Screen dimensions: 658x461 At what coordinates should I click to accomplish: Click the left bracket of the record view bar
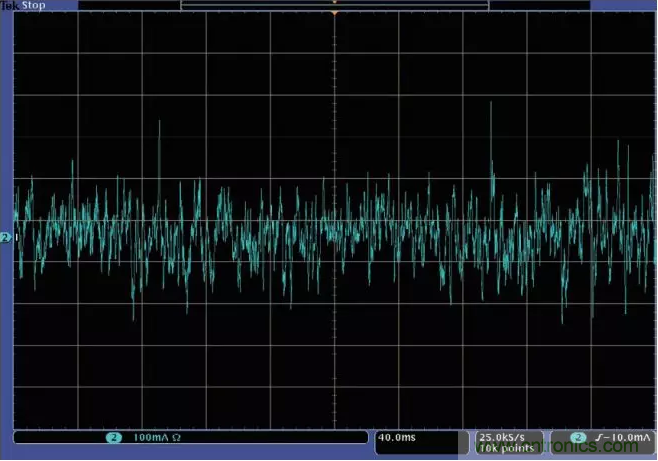tap(180, 5)
